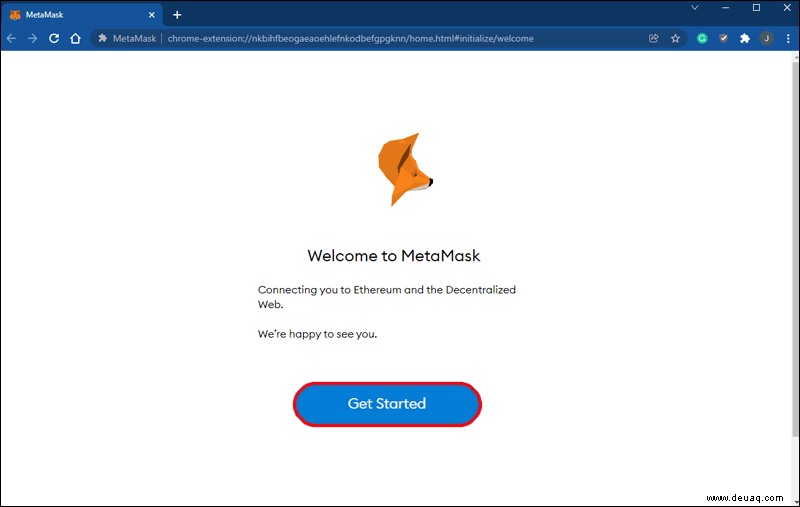Image resolution: width=800 pixels, height=507 pixels.
Task: Open the Chrome three-dot menu
Action: coord(788,38)
